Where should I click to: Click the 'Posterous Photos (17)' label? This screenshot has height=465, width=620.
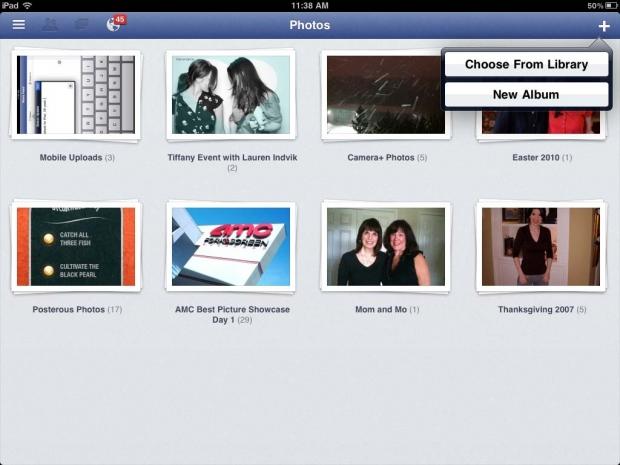pos(77,309)
